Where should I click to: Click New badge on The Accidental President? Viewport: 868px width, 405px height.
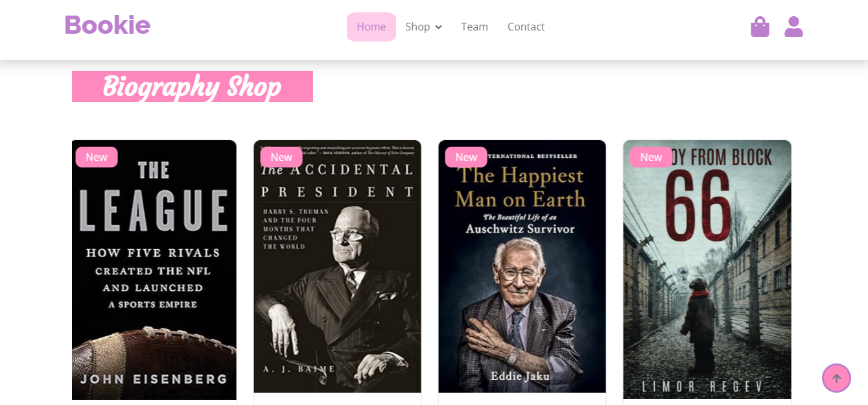[x=281, y=157]
